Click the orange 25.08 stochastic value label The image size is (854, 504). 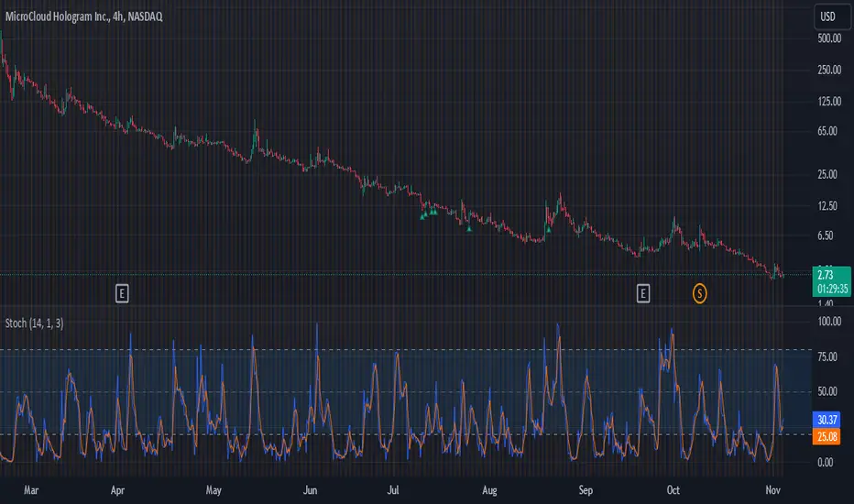(x=827, y=437)
